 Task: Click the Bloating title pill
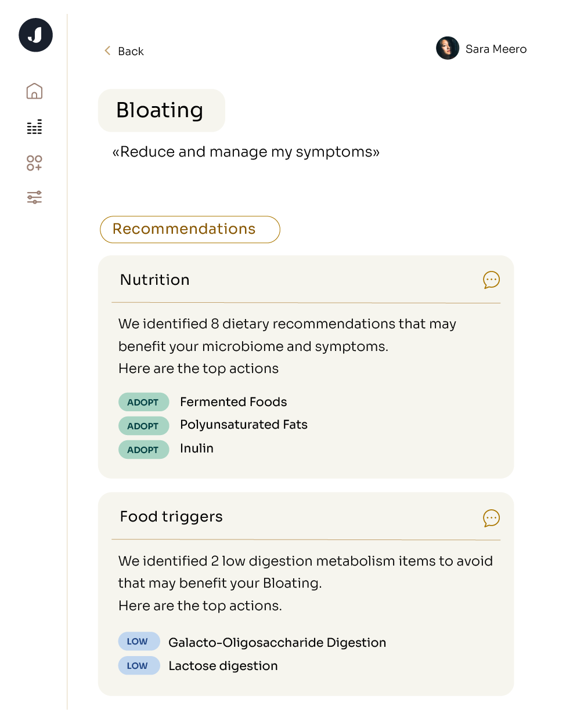coord(161,110)
